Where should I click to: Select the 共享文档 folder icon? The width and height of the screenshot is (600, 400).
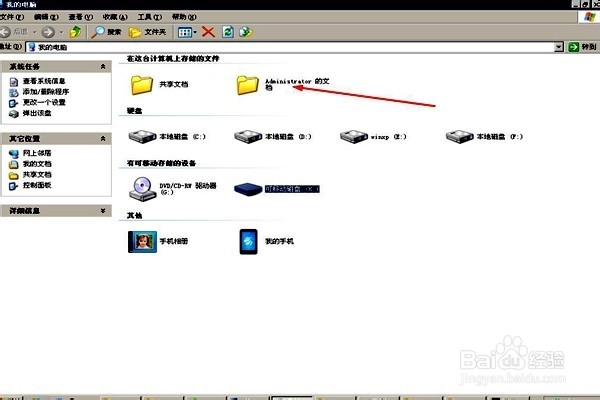(142, 85)
